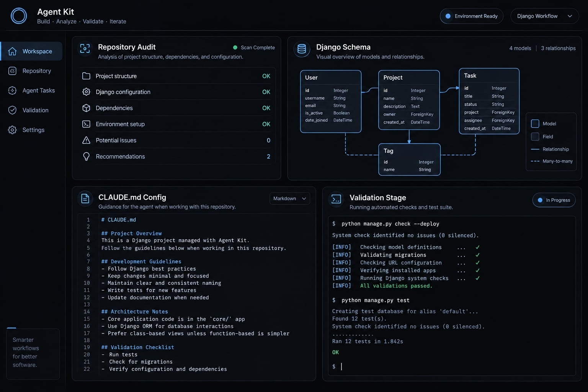Click the 'python manage.py test' command
This screenshot has width=588, height=392.
(x=375, y=300)
